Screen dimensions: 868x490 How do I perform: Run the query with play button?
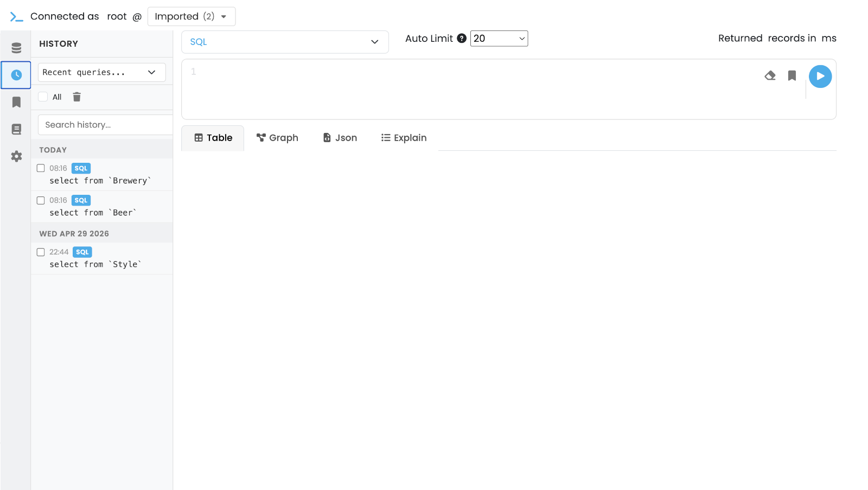(x=820, y=77)
